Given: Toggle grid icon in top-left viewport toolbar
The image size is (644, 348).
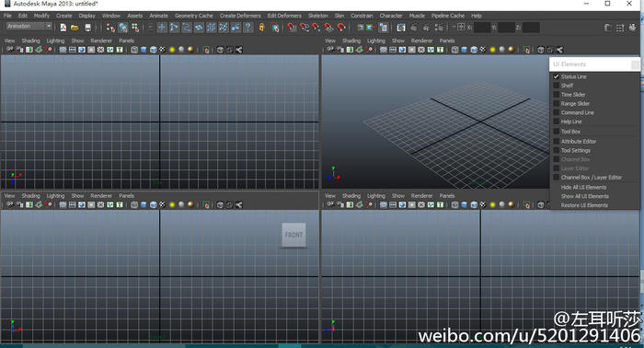Looking at the screenshot, I should [63, 50].
